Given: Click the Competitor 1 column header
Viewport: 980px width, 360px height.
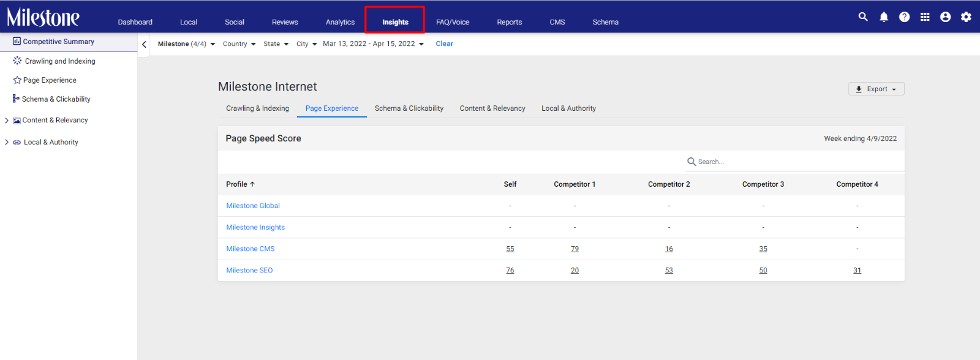Looking at the screenshot, I should (575, 184).
